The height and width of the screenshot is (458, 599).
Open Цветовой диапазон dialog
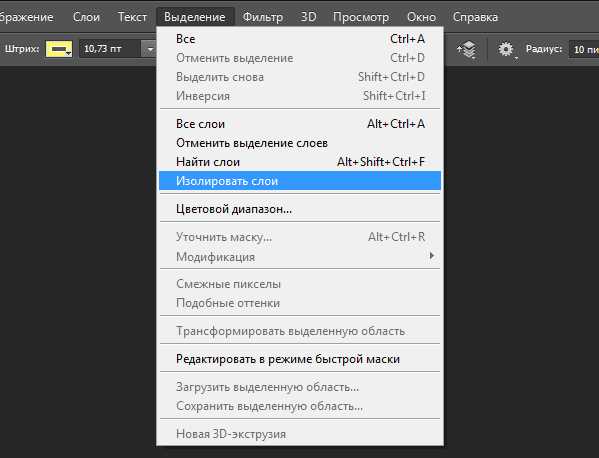[300, 209]
